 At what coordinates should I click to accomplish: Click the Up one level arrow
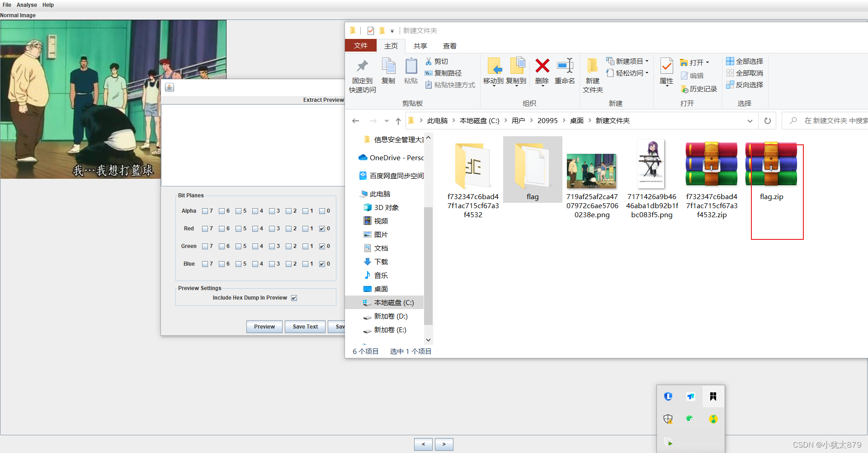pos(398,121)
